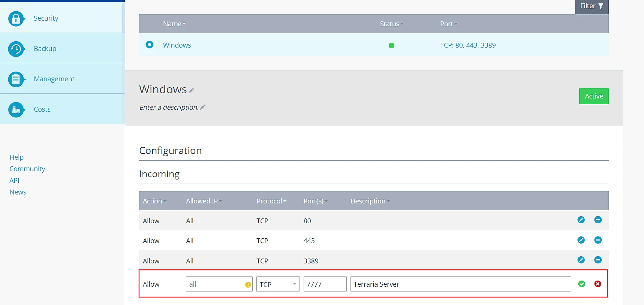The height and width of the screenshot is (305, 644).
Task: Open the Management clipboard icon
Action: 16,79
